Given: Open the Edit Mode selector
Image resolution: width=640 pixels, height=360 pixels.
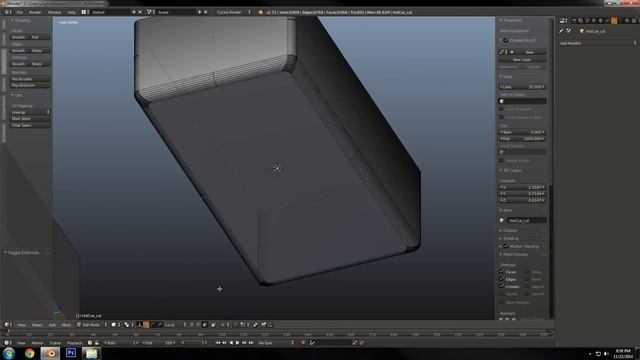Looking at the screenshot, I should coord(92,325).
